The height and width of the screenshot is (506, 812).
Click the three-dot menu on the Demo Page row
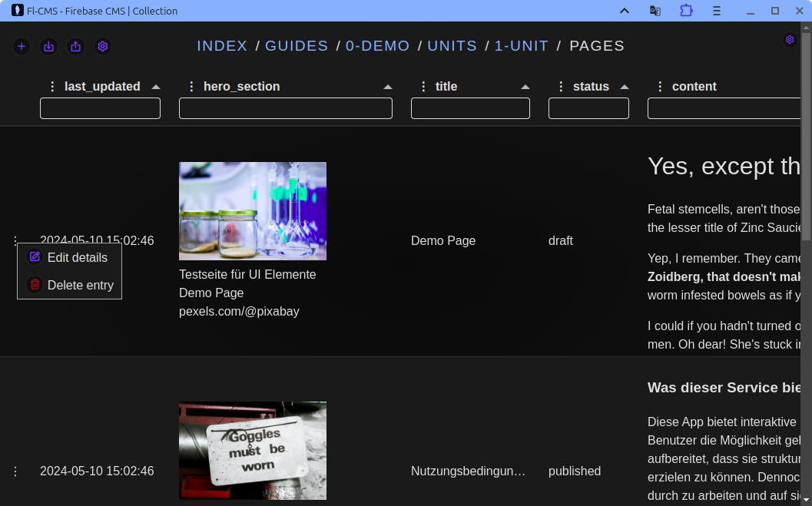click(x=15, y=240)
